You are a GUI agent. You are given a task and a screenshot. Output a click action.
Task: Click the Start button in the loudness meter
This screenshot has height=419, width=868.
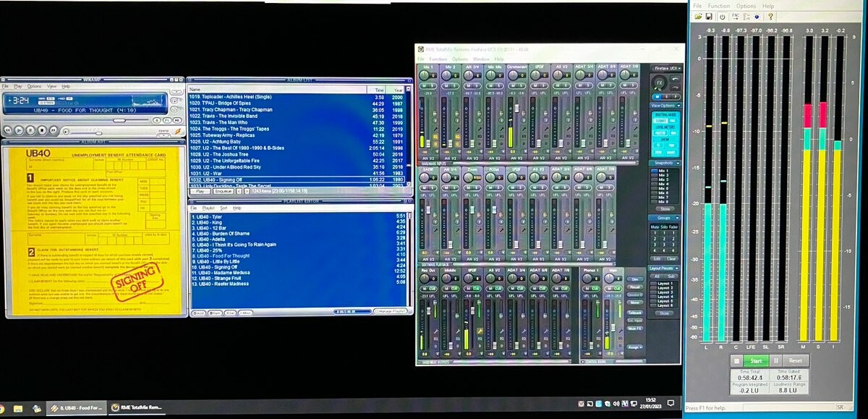pos(756,360)
